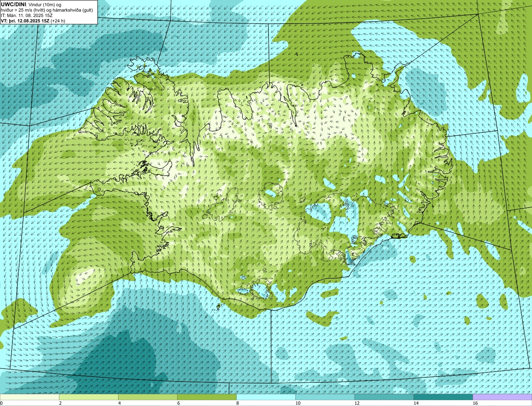Click the valid time "VT: þri. 12.08.2025 15Z (+24 h)"
The height and width of the screenshot is (406, 532).
pyautogui.click(x=33, y=20)
